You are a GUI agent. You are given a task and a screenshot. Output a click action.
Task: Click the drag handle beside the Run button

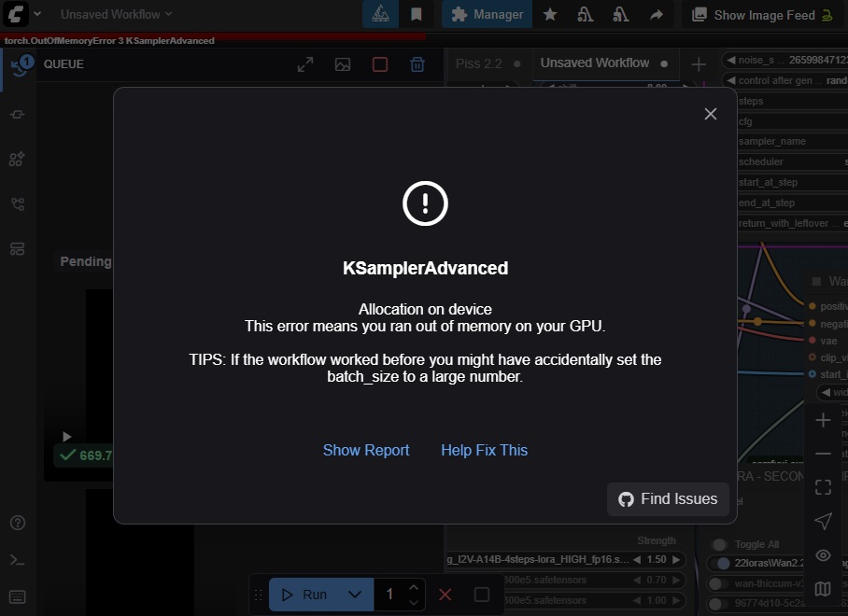(258, 595)
